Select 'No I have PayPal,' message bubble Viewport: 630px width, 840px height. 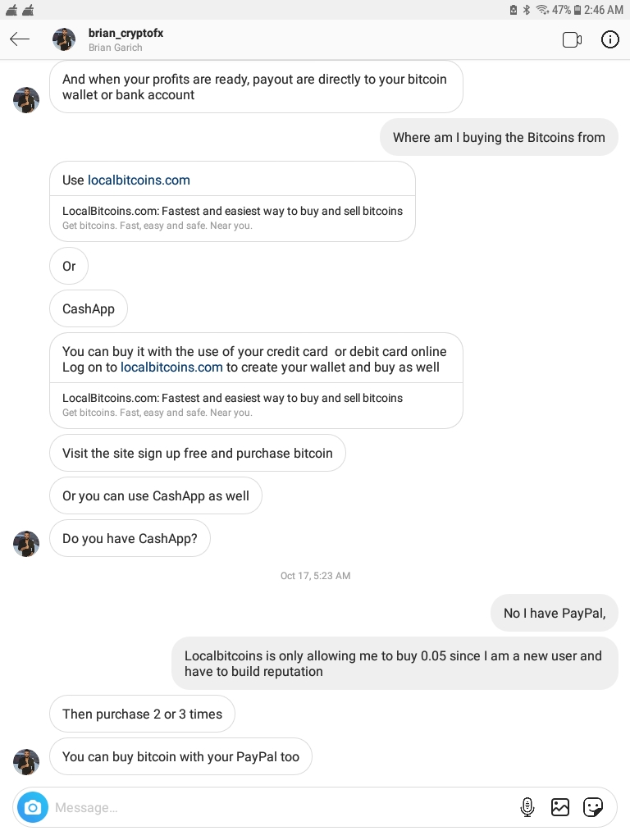tap(555, 613)
